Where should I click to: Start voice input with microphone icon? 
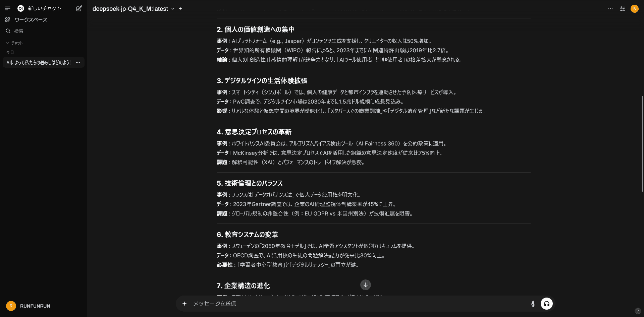533,304
